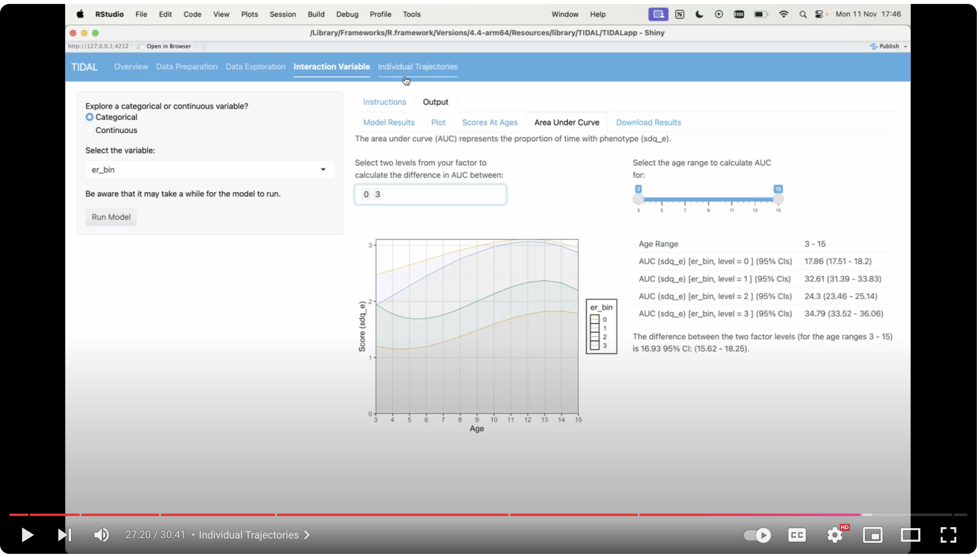The height and width of the screenshot is (557, 980).
Task: Seek on the video progress bar
Action: 488,515
